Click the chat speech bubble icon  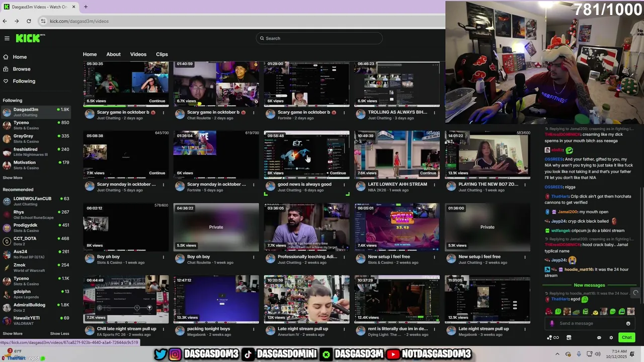[599, 337]
